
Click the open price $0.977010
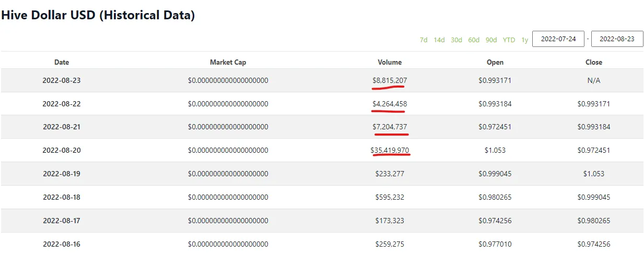495,244
